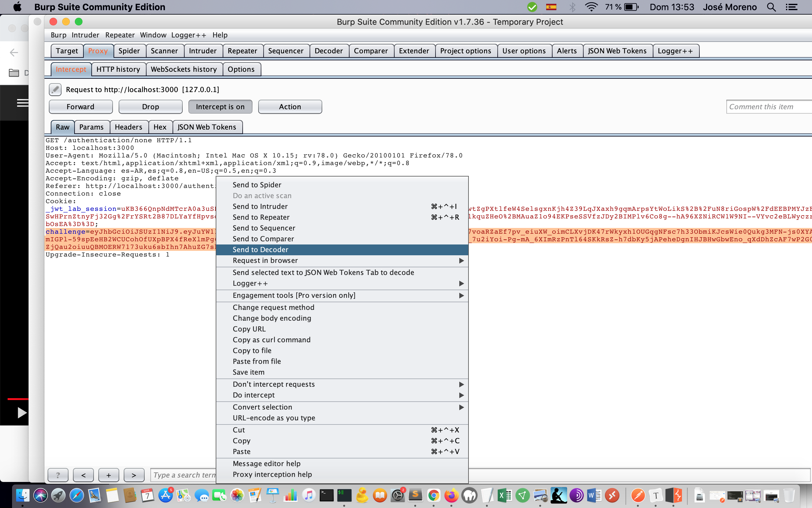Expand the Request in browser submenu
Viewport: 812px width, 508px height.
coord(342,260)
